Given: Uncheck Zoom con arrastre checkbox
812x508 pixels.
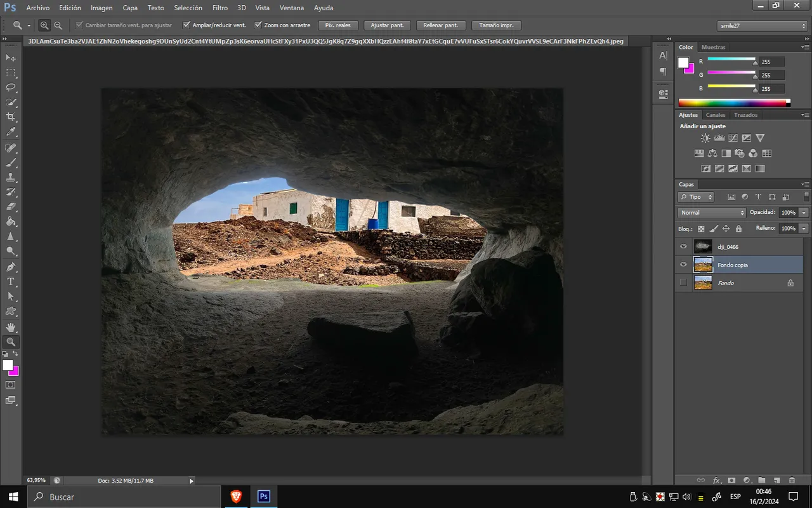Looking at the screenshot, I should coord(258,25).
